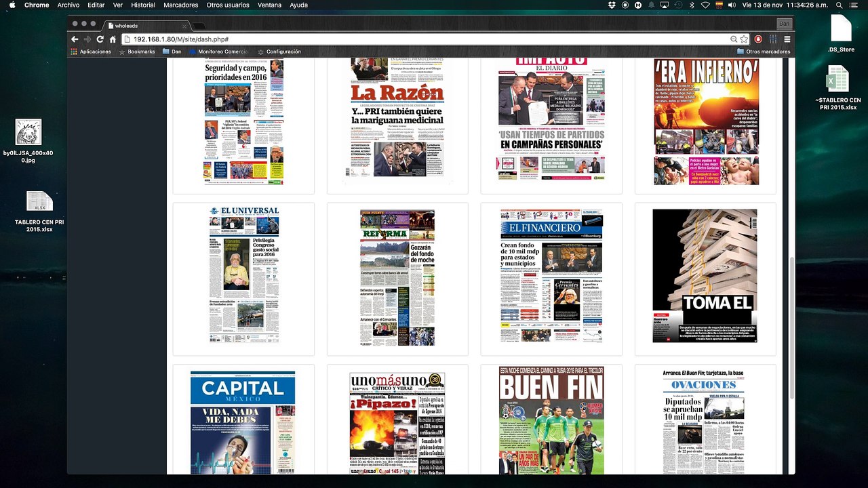The height and width of the screenshot is (488, 868).
Task: Open the Aplicaciones apps shortcut
Action: coord(91,52)
